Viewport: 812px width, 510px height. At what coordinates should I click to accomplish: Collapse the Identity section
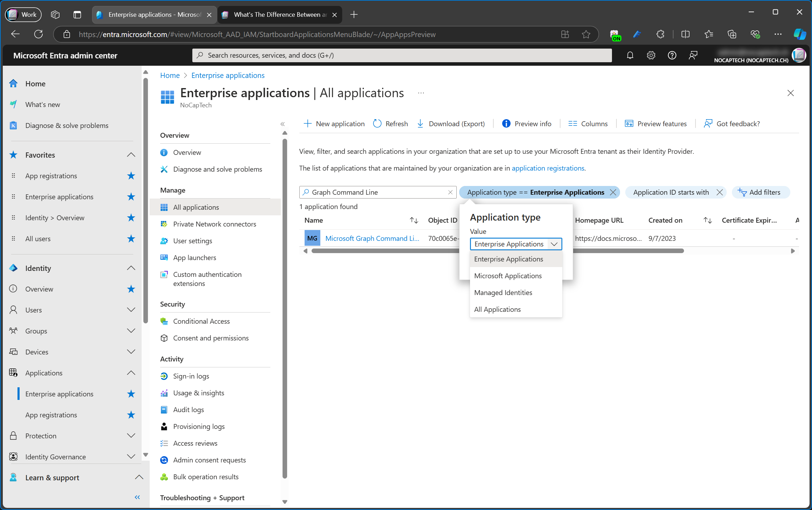click(x=131, y=268)
